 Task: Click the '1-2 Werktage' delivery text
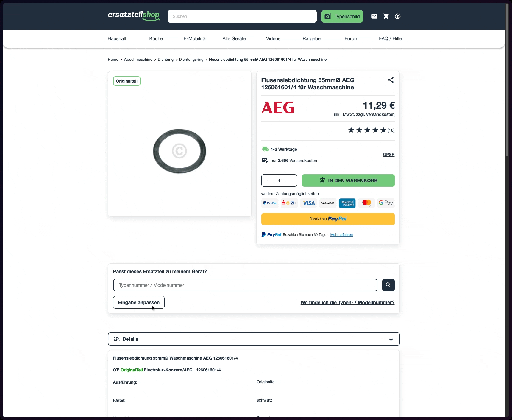tap(284, 149)
